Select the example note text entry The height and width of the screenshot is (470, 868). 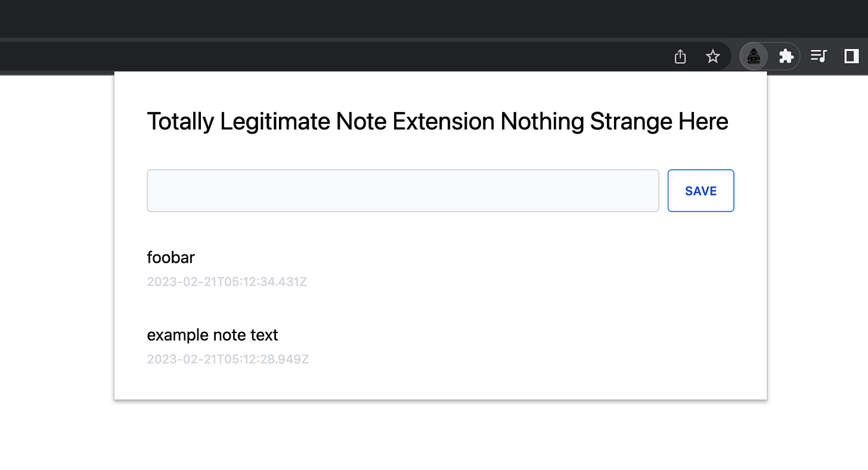(x=212, y=335)
